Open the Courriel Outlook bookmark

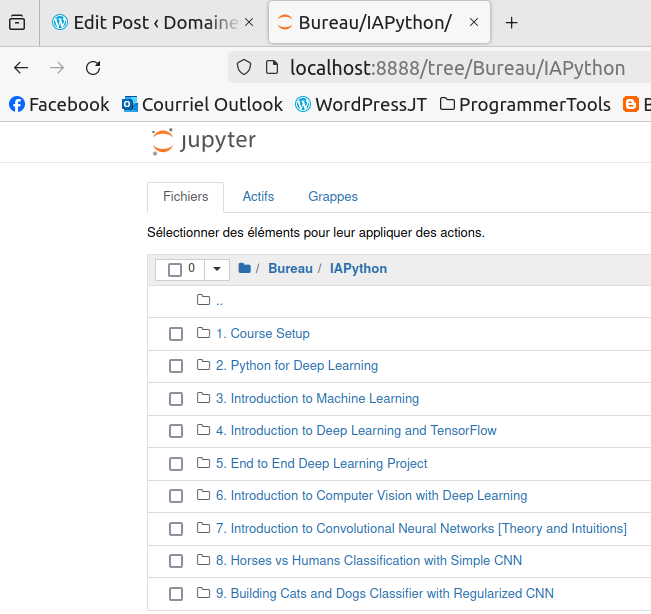[202, 104]
